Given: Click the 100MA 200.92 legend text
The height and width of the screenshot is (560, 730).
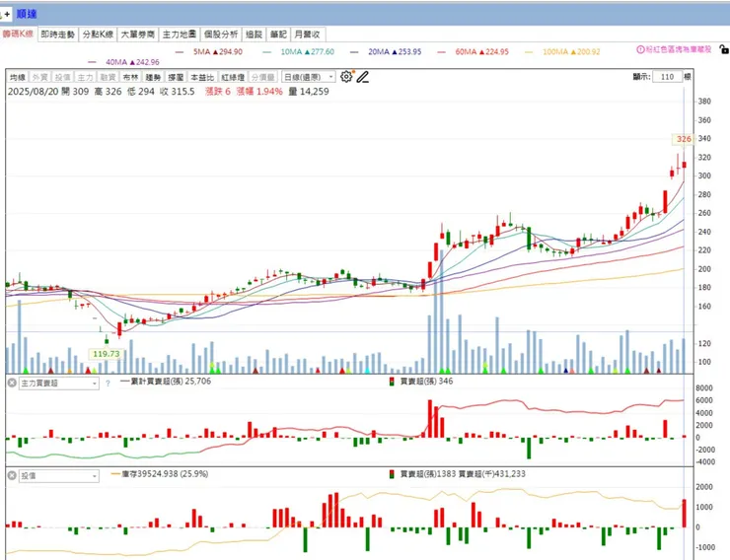Looking at the screenshot, I should (571, 52).
